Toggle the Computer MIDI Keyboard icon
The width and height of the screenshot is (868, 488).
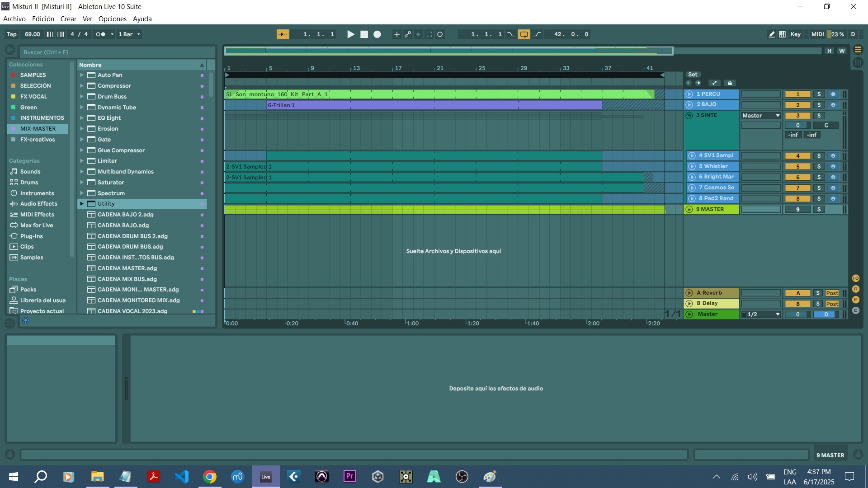783,34
